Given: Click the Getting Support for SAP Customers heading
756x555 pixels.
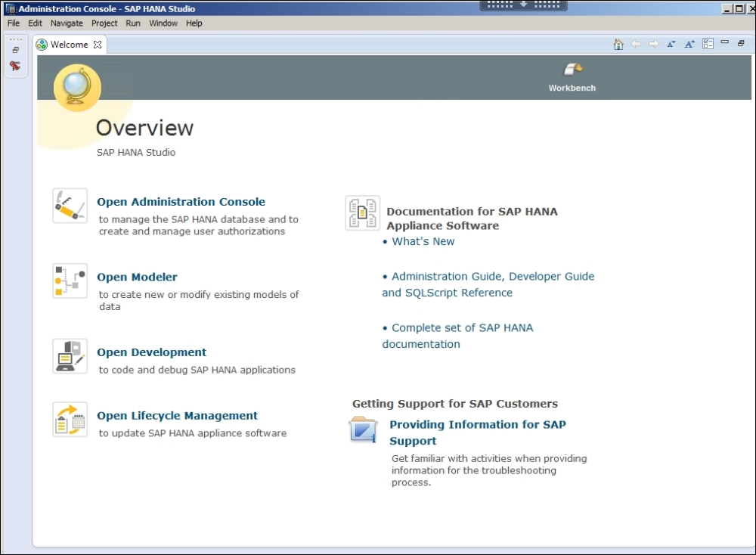Looking at the screenshot, I should click(454, 404).
